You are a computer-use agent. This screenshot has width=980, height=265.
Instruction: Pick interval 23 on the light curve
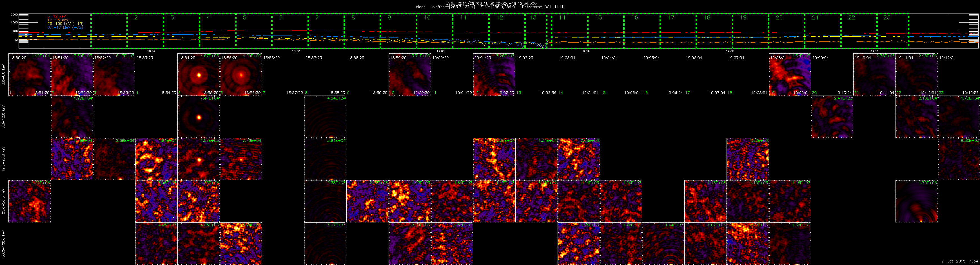tap(893, 31)
